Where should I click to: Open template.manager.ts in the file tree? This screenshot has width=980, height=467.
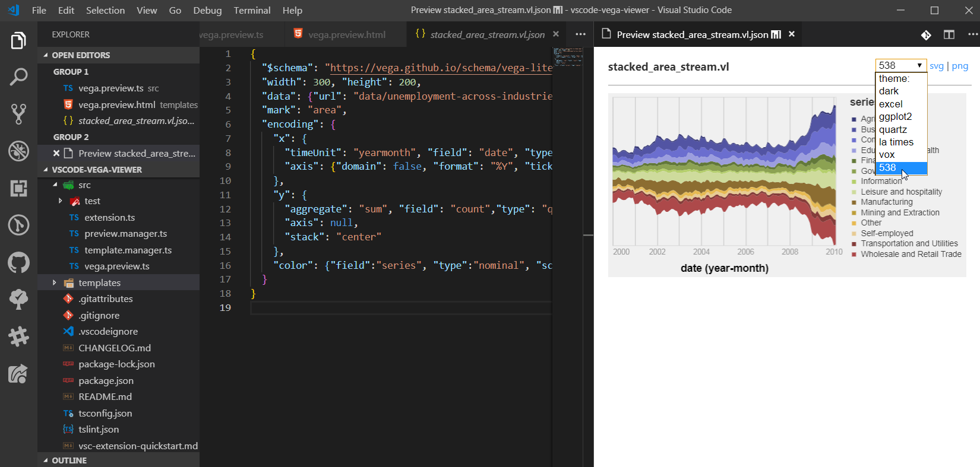click(128, 250)
